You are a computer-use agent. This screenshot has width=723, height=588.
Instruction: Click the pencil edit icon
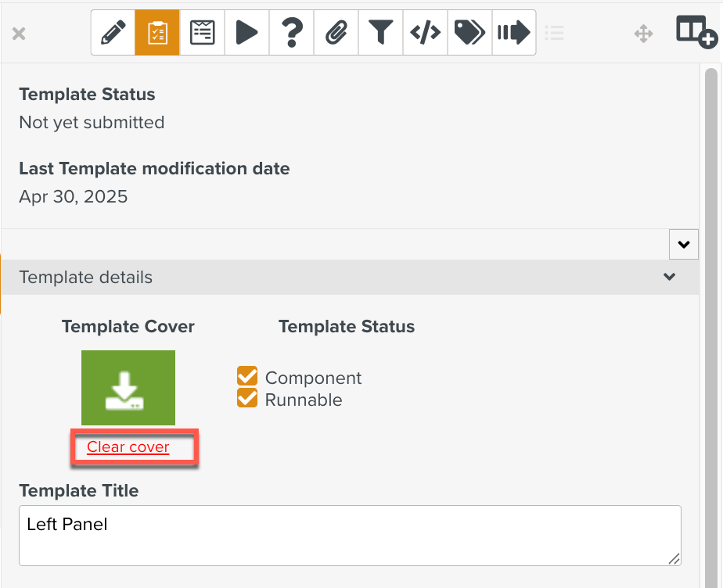point(113,33)
